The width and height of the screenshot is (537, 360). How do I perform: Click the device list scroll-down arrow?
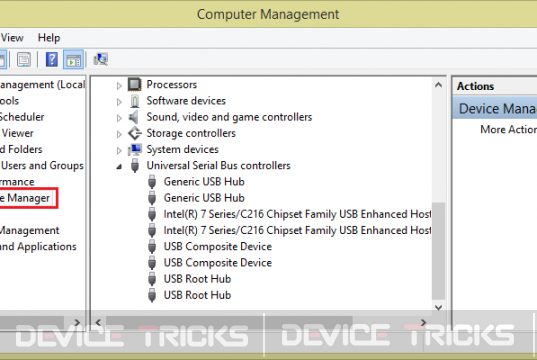(438, 307)
